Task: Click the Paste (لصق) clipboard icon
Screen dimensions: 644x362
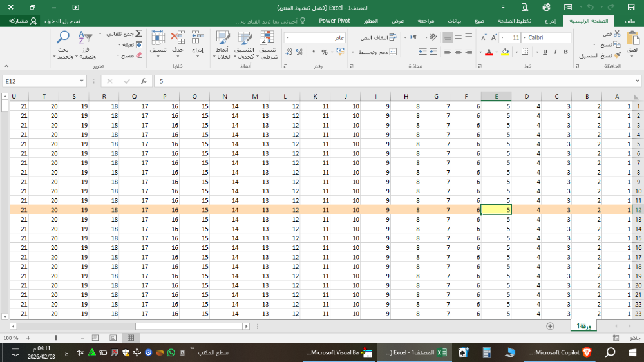Action: coord(632,38)
